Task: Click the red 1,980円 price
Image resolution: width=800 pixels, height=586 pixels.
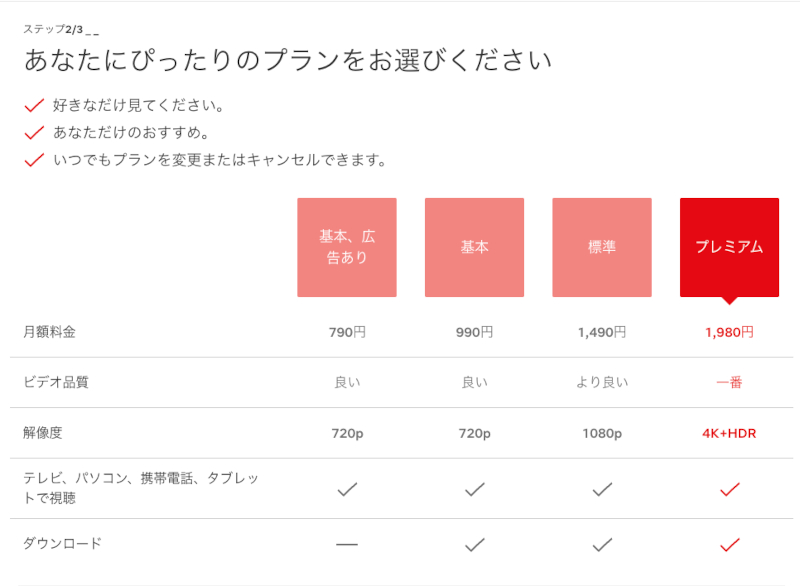Action: pos(730,333)
